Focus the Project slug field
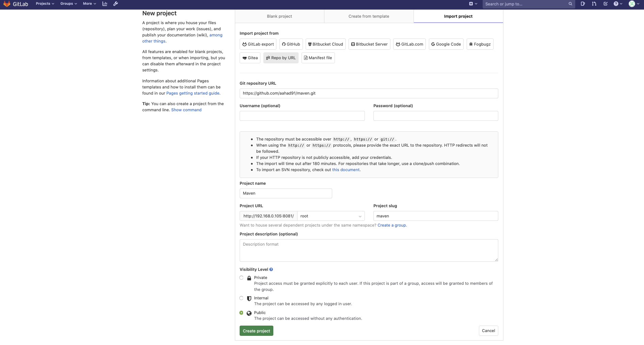The width and height of the screenshot is (644, 345). click(436, 216)
